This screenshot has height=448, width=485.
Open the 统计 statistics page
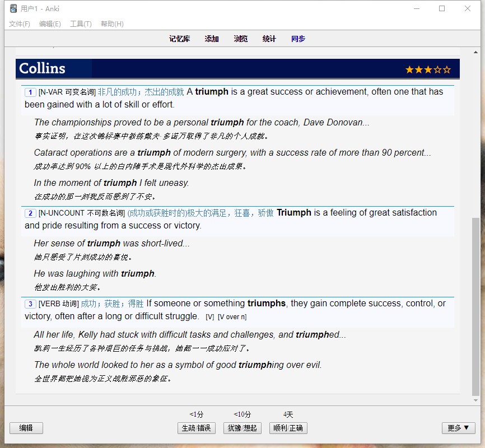click(x=269, y=39)
